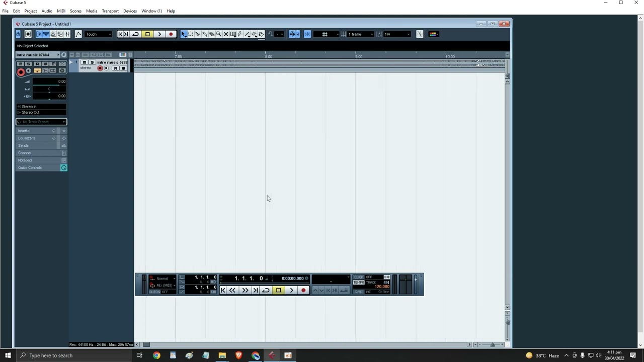Fast forward in Transport panel
This screenshot has width=644, height=362.
245,290
